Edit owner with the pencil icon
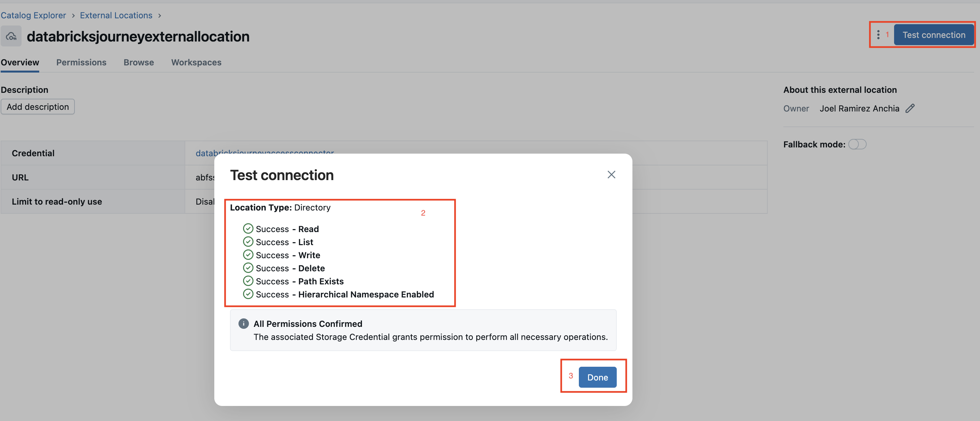This screenshot has height=421, width=980. pyautogui.click(x=910, y=109)
